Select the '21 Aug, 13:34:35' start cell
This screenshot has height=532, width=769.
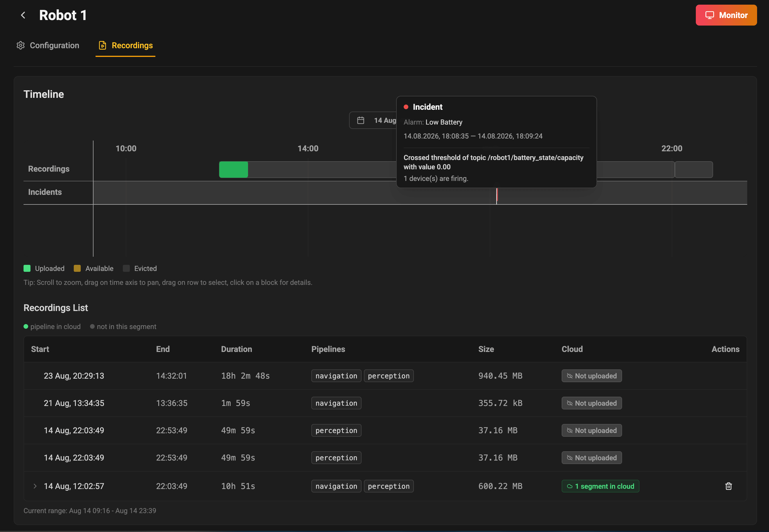click(x=74, y=403)
